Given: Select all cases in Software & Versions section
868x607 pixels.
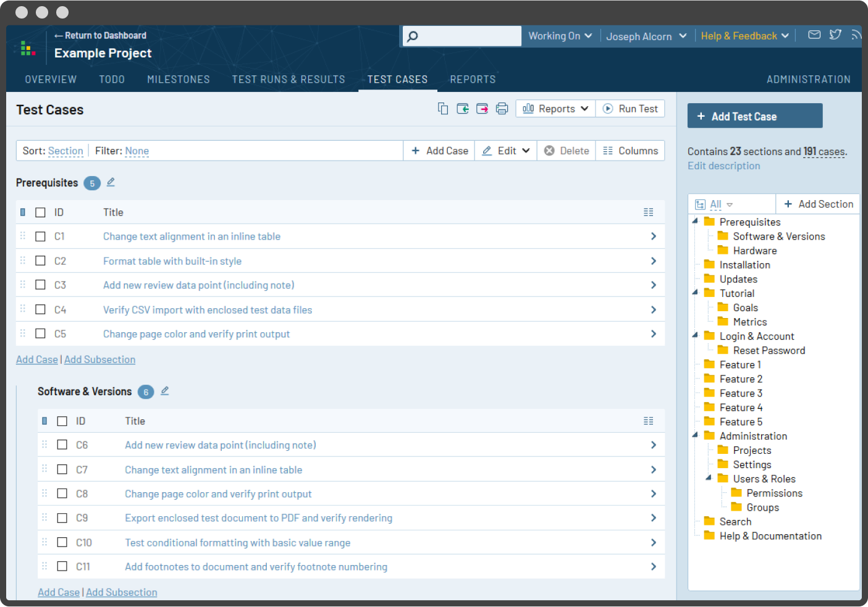Looking at the screenshot, I should coord(62,421).
